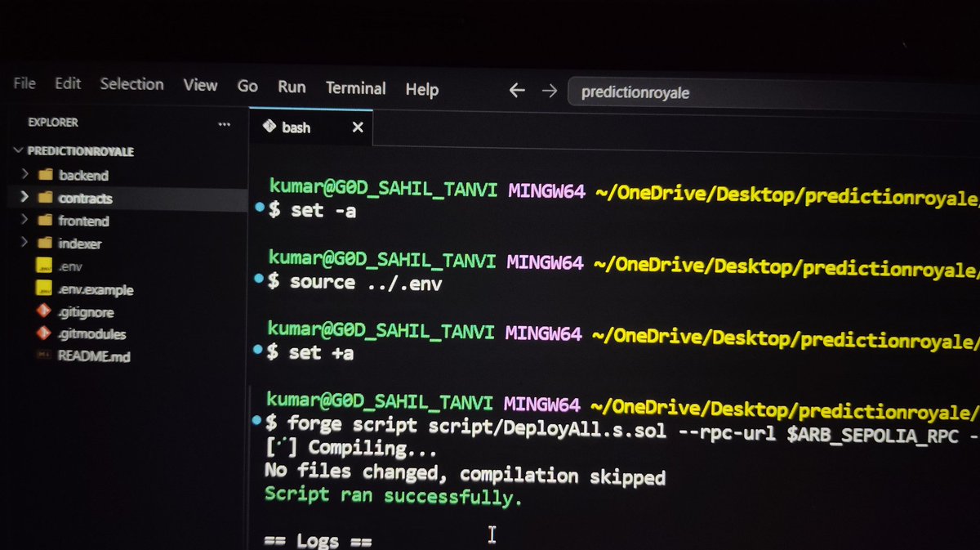
Task: Click the backend folder icon
Action: (x=44, y=175)
